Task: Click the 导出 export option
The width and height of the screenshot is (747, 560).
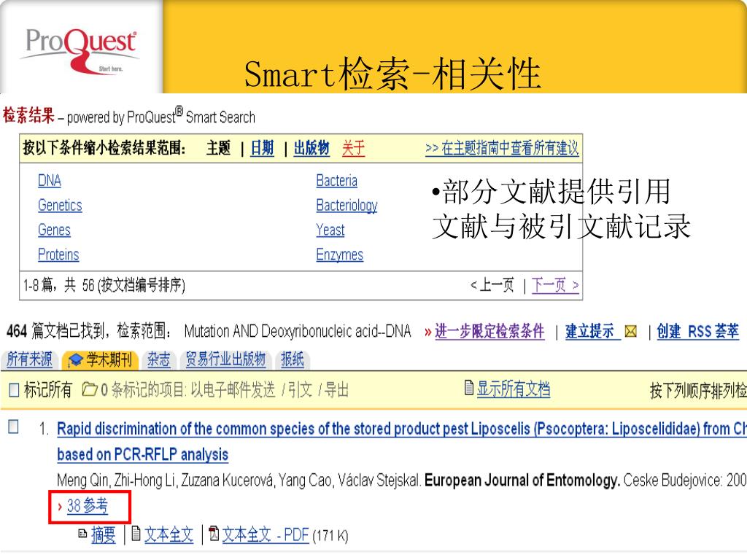Action: (x=336, y=390)
